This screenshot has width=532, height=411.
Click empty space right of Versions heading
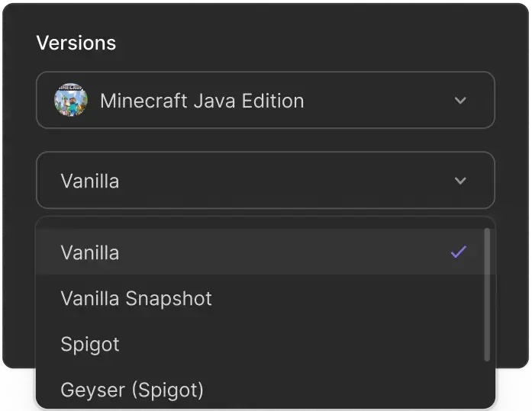[x=305, y=43]
